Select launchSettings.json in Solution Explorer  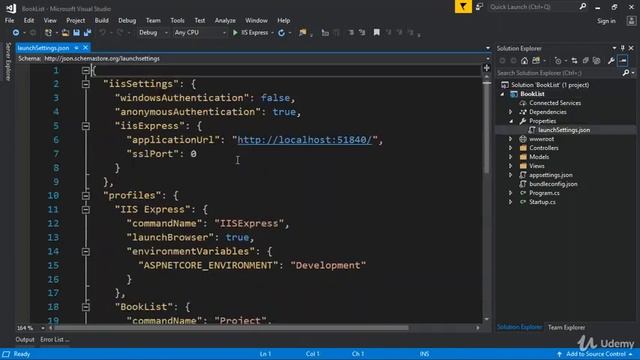click(564, 130)
